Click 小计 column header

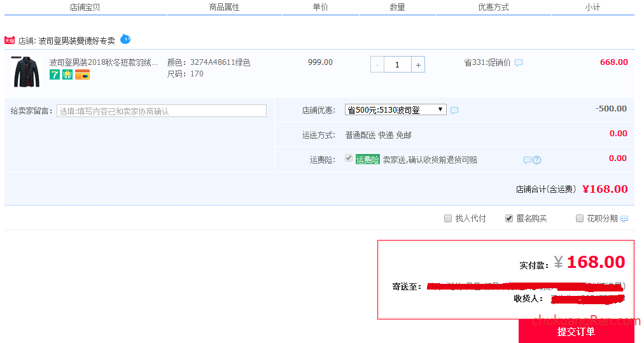pos(592,7)
